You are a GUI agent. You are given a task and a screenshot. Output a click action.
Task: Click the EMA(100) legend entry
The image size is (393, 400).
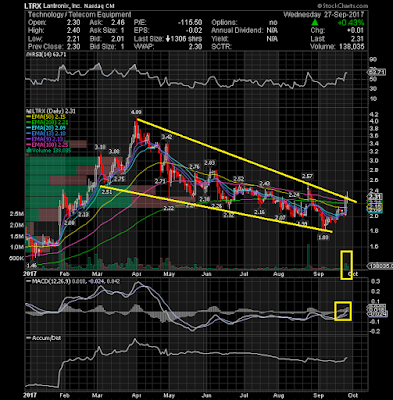pyautogui.click(x=48, y=145)
